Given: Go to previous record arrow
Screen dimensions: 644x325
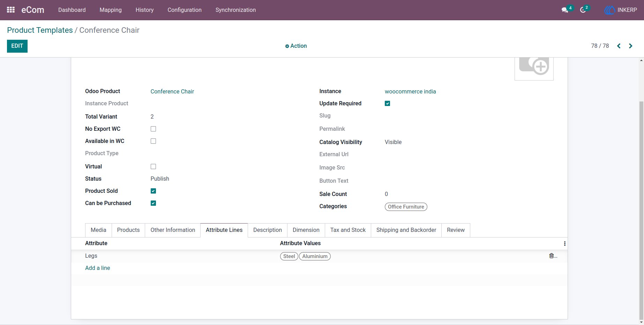Looking at the screenshot, I should 619,46.
